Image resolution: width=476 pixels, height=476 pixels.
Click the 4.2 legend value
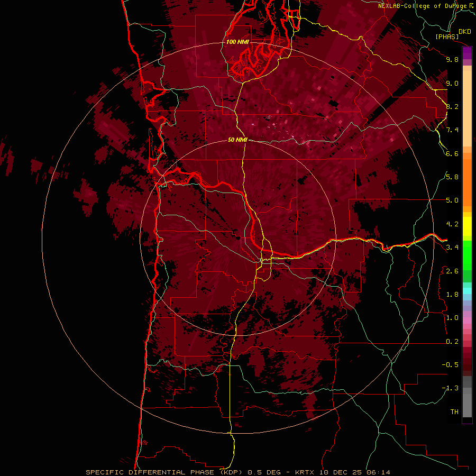click(452, 224)
